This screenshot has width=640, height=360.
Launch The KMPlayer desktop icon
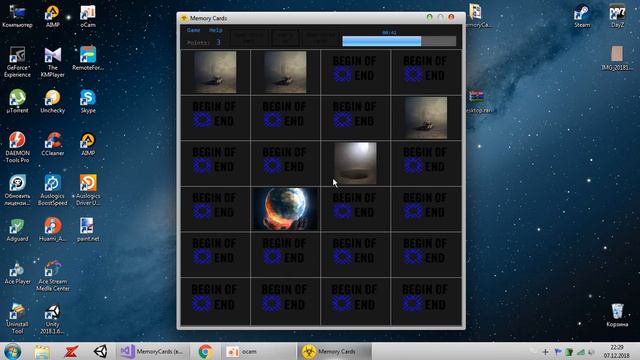pyautogui.click(x=52, y=62)
